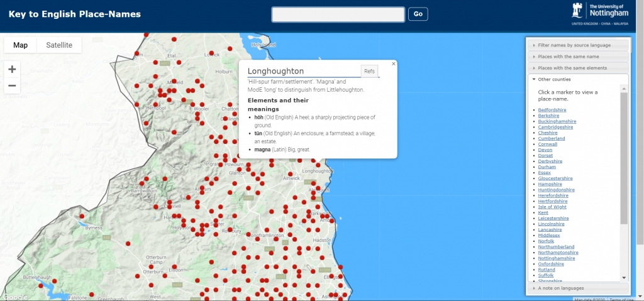Open the Buckinghamshire county link
644x301 pixels.
tap(557, 121)
